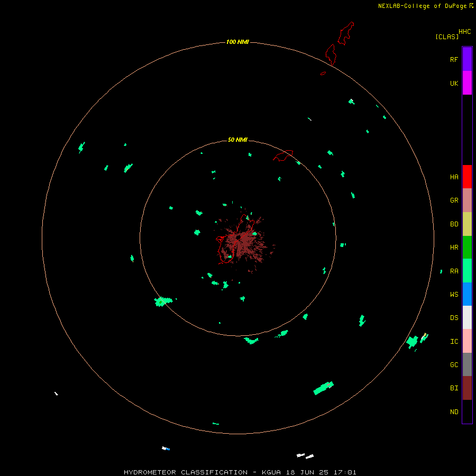The image size is (476, 476).
Task: Select the GR pink-brown legend swatch
Action: pyautogui.click(x=467, y=200)
